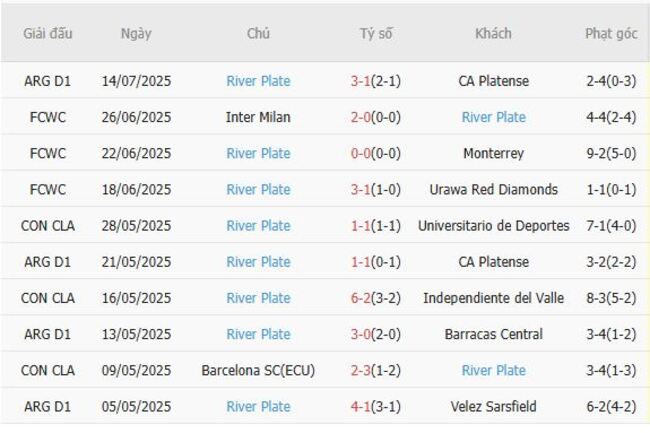Open Universitario de Deportes team link
This screenshot has height=433, width=650.
pyautogui.click(x=493, y=225)
